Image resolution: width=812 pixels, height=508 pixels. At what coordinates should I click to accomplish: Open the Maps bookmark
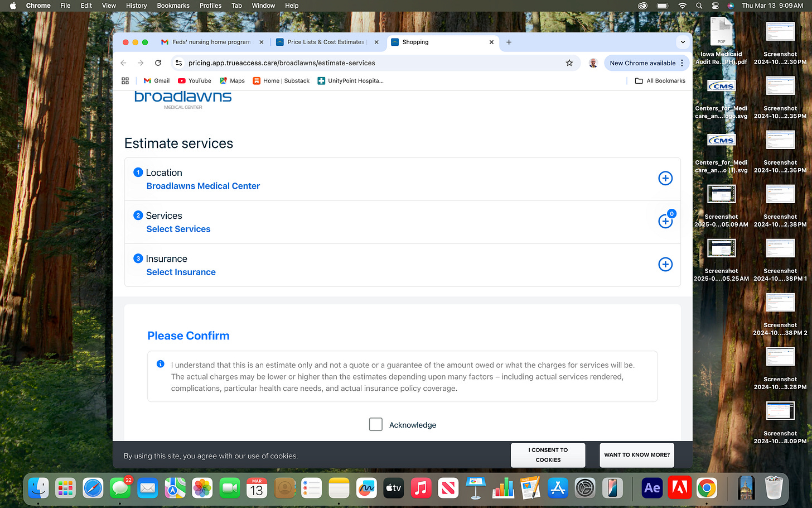(232, 80)
